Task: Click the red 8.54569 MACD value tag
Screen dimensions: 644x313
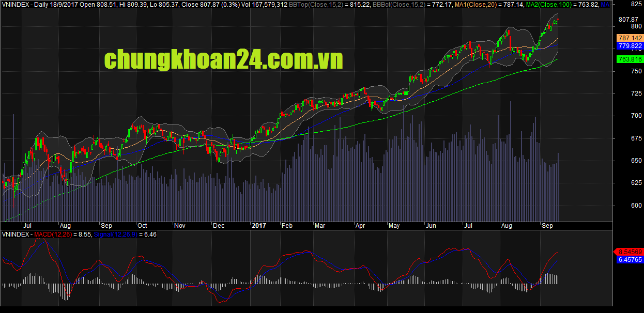Action: pos(630,252)
